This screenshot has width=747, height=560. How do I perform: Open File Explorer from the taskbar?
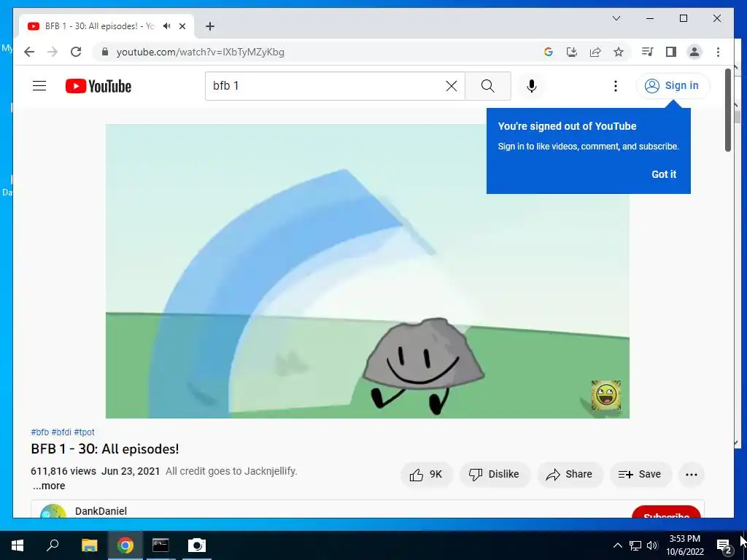[89, 545]
